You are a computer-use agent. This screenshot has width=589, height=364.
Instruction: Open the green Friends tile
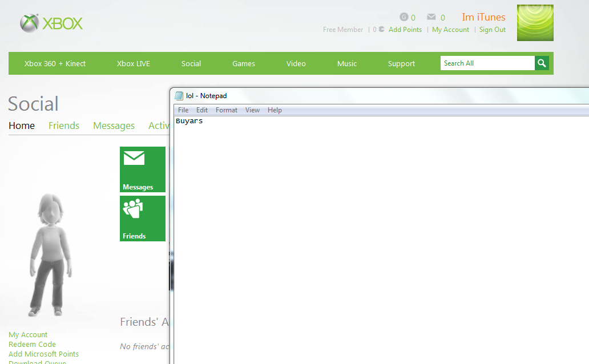pos(142,219)
